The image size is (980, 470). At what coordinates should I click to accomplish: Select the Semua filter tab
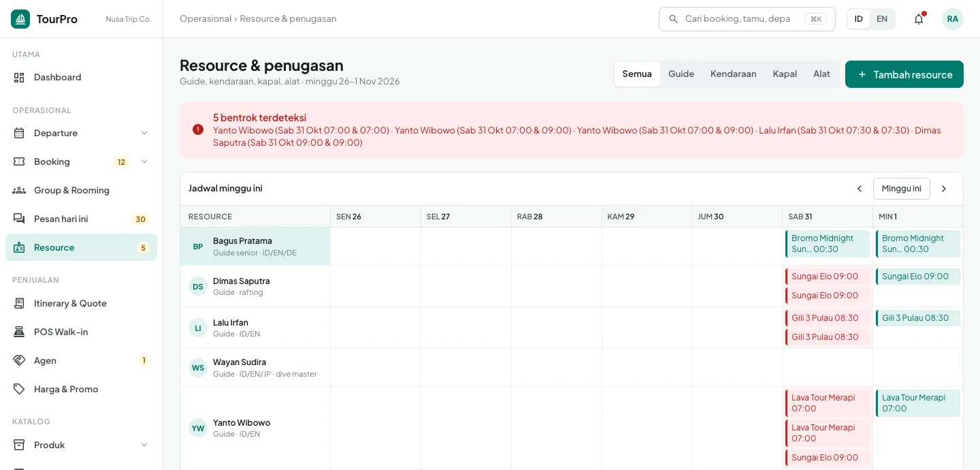pos(637,74)
